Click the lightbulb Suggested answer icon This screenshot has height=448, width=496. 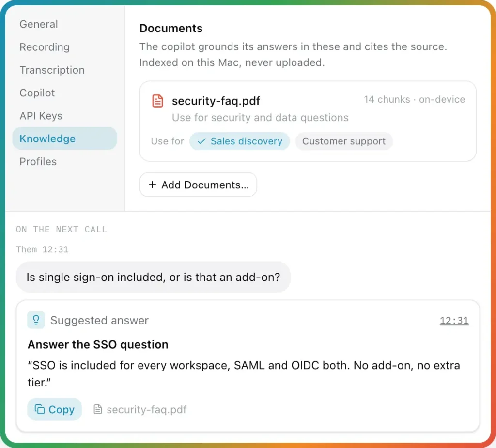tap(36, 320)
